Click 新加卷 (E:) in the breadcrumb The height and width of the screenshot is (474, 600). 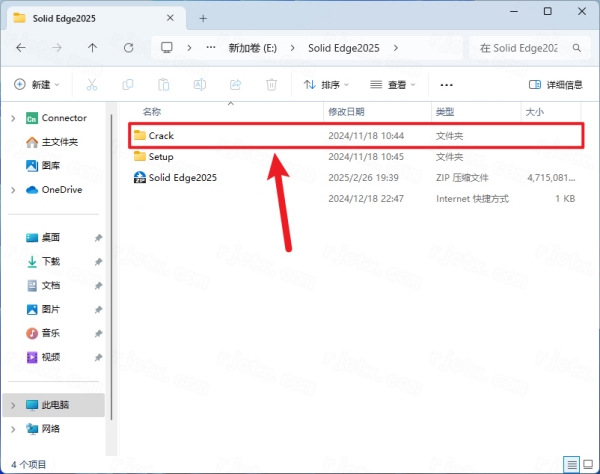253,48
